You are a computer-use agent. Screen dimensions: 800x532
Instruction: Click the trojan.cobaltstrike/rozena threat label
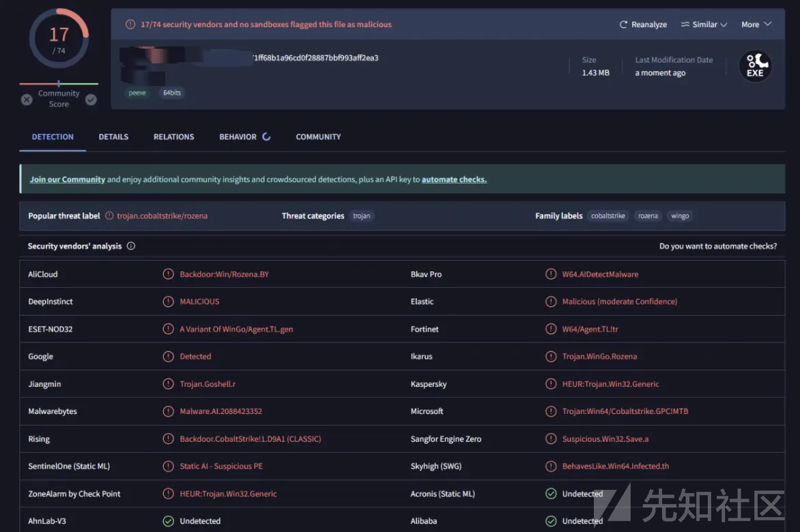pos(162,216)
